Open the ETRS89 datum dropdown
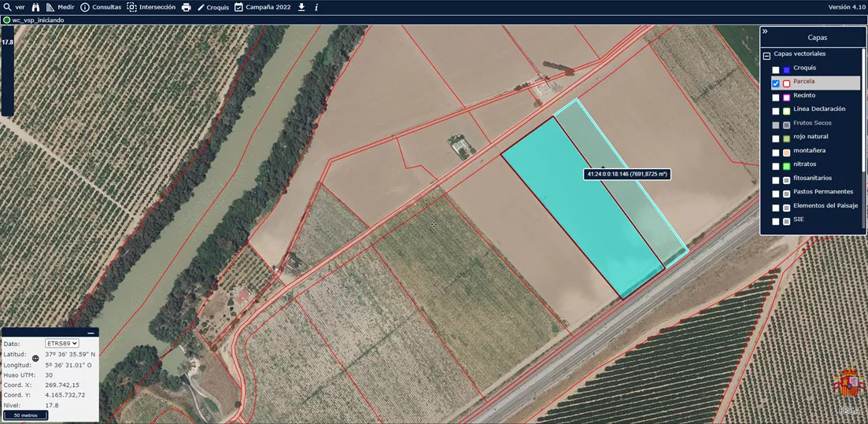This screenshot has width=868, height=424. coord(63,344)
